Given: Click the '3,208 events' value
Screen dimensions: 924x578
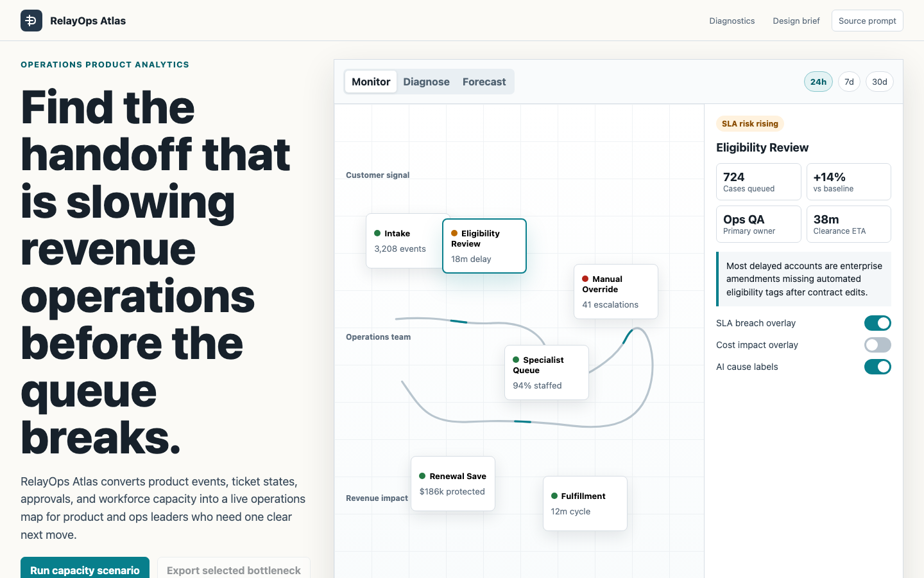Looking at the screenshot, I should click(400, 249).
